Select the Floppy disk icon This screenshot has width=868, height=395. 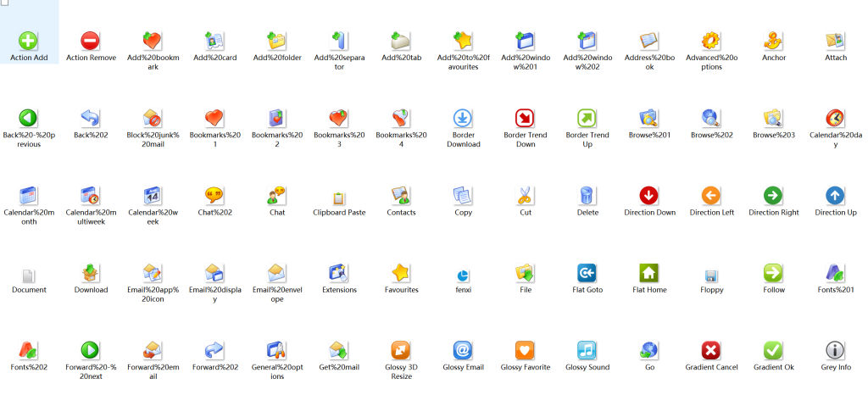[x=711, y=275]
